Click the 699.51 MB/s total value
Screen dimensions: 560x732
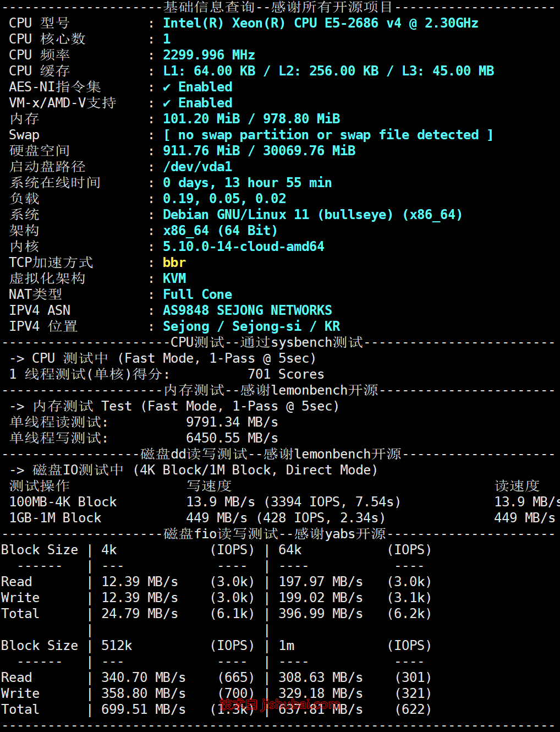tap(144, 709)
